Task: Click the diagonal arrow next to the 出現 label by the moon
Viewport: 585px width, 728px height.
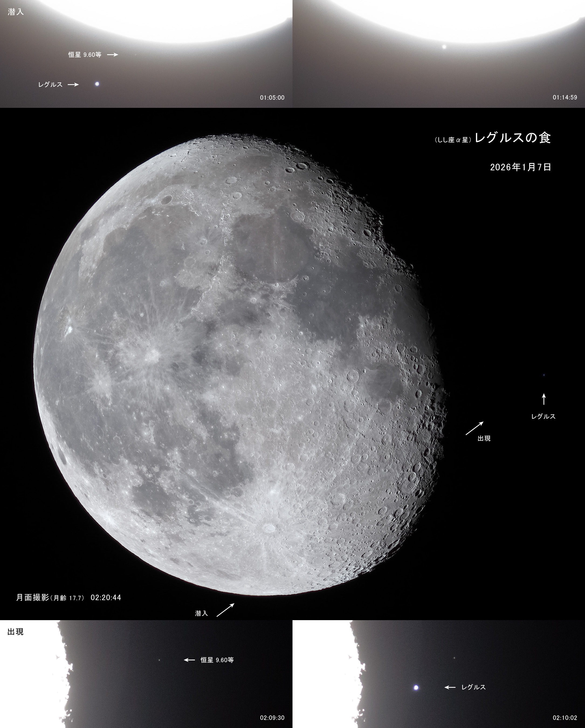Action: click(x=474, y=428)
